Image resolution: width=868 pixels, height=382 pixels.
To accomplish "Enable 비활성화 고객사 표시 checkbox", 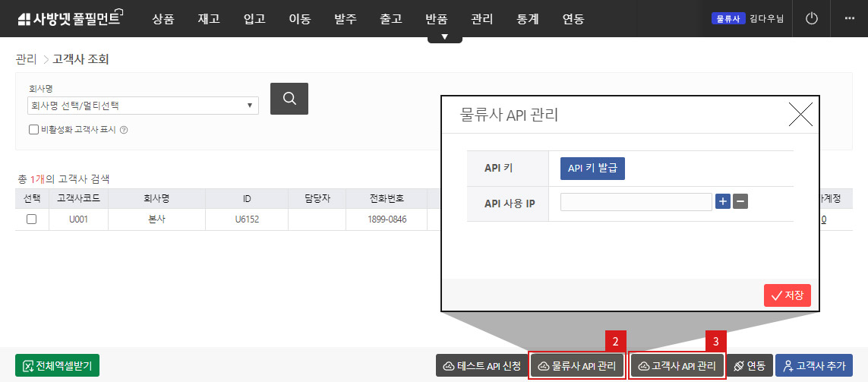I will click(x=33, y=130).
